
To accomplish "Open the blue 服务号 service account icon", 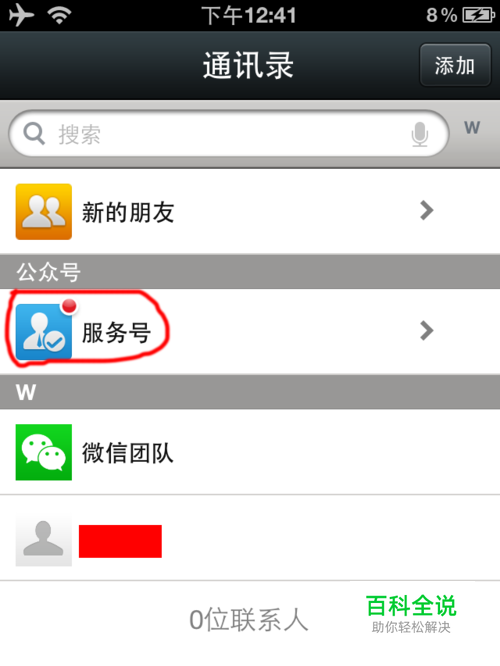I will point(44,332).
